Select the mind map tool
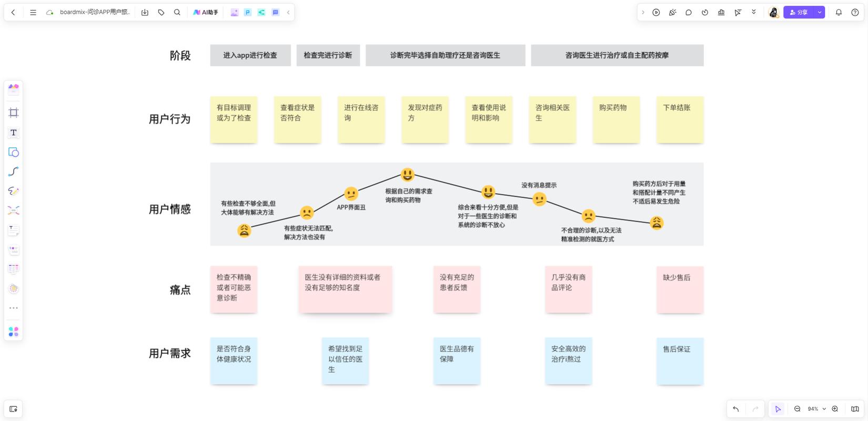This screenshot has width=868, height=421. pyautogui.click(x=14, y=210)
